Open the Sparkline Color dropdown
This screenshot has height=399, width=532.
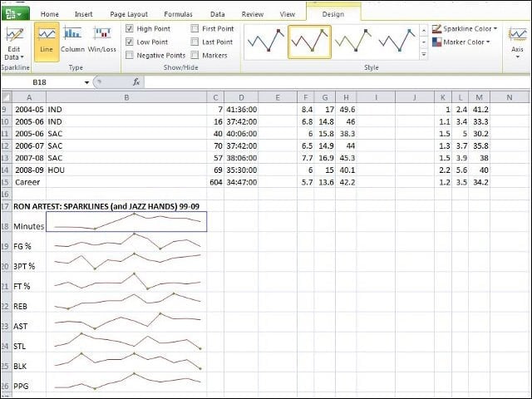(465, 29)
